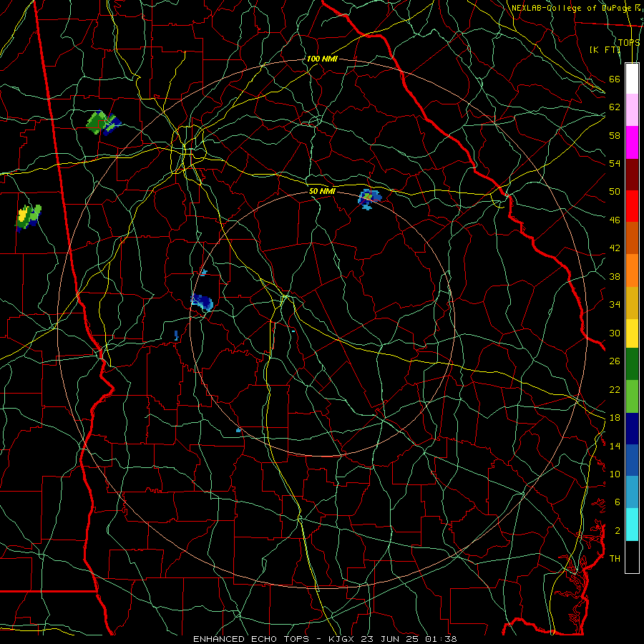Viewport: 644px width, 644px height.
Task: Click the bright yellow legend swatch
Action: click(632, 333)
